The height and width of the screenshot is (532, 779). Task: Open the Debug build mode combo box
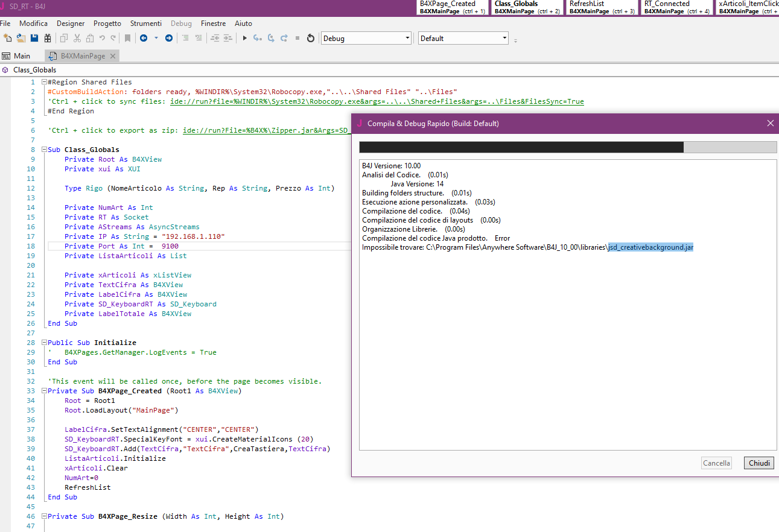[366, 38]
